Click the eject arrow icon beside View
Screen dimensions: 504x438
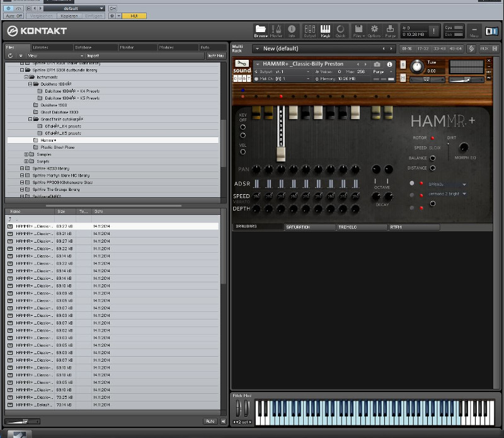(21, 55)
